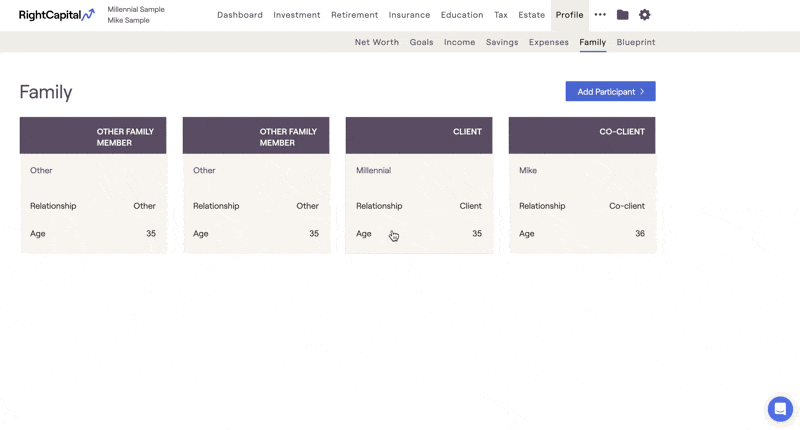The image size is (800, 430).
Task: Open the settings gear icon
Action: (644, 15)
